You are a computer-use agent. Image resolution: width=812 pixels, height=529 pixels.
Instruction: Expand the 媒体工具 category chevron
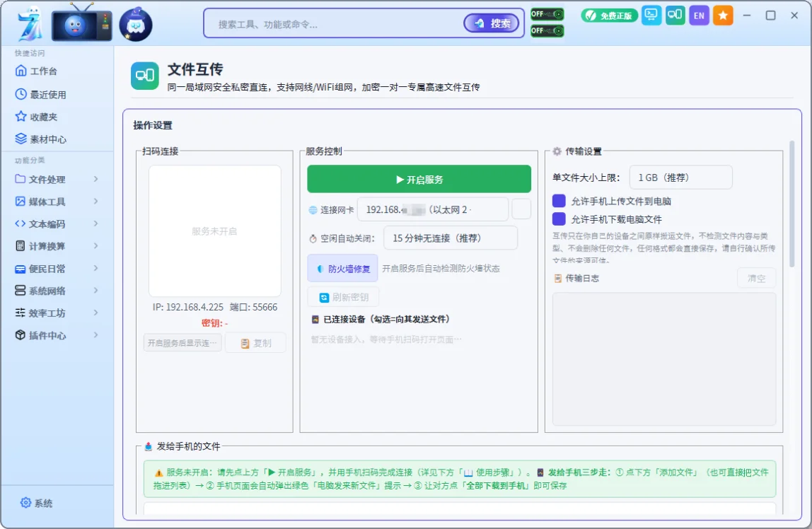pyautogui.click(x=95, y=202)
